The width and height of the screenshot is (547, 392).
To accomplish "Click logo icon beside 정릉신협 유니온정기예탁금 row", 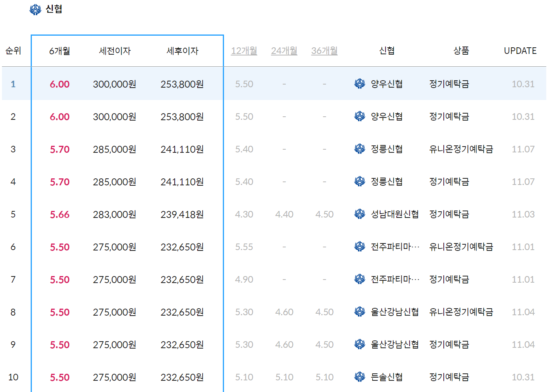I will 360,149.
